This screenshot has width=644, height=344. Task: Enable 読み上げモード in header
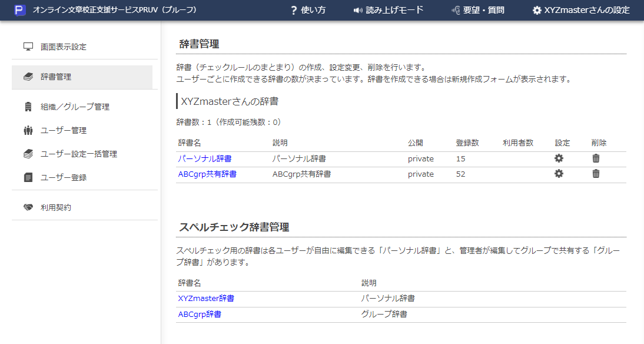(x=388, y=11)
